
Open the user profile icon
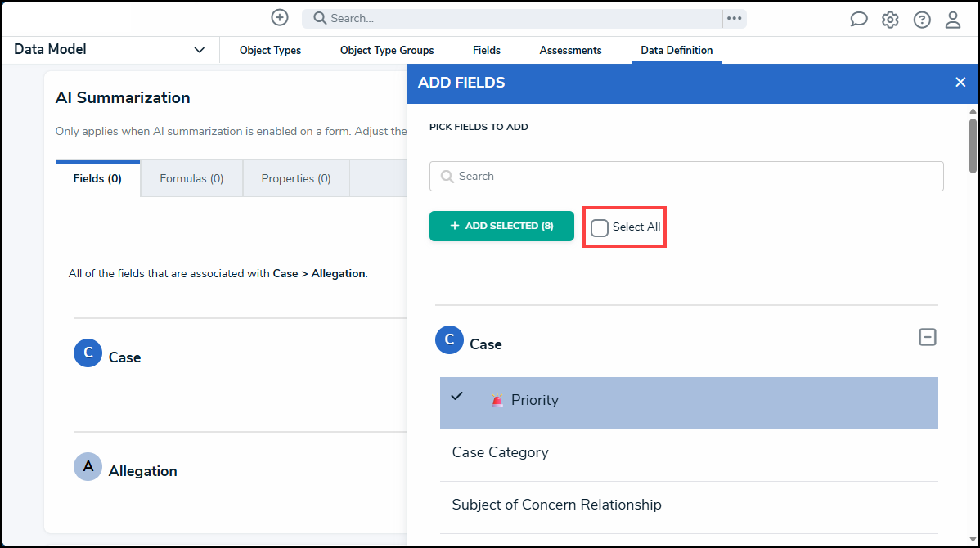953,20
